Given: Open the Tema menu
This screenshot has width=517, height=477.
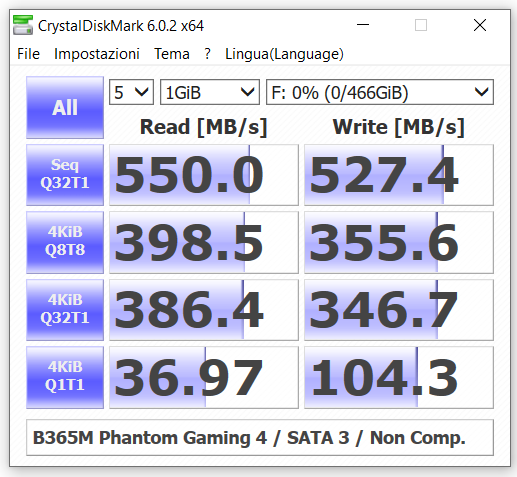Looking at the screenshot, I should [172, 54].
